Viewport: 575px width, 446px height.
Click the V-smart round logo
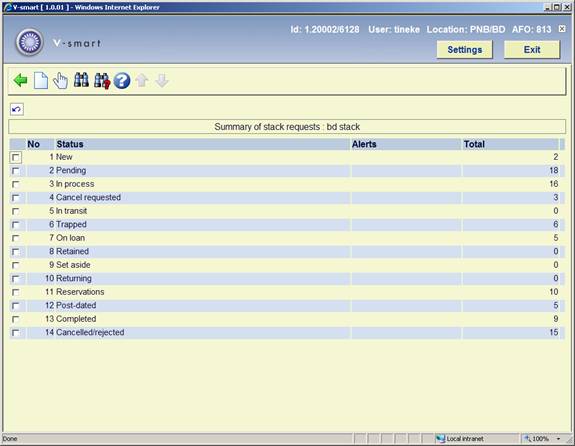[x=29, y=42]
